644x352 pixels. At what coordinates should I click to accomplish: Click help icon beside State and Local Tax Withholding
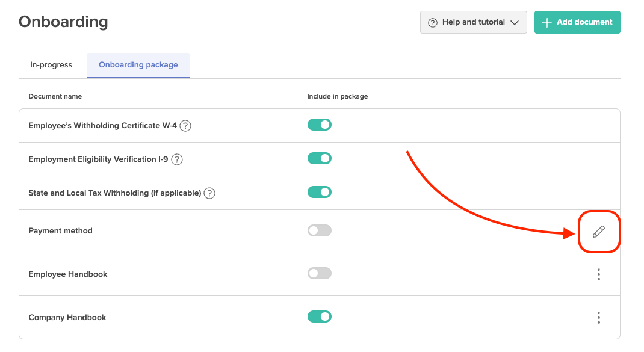click(209, 193)
